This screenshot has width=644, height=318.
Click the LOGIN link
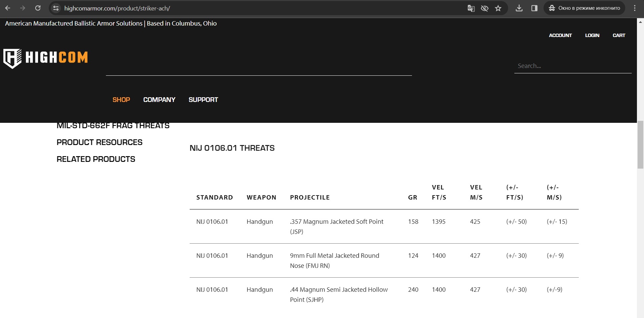tap(592, 35)
